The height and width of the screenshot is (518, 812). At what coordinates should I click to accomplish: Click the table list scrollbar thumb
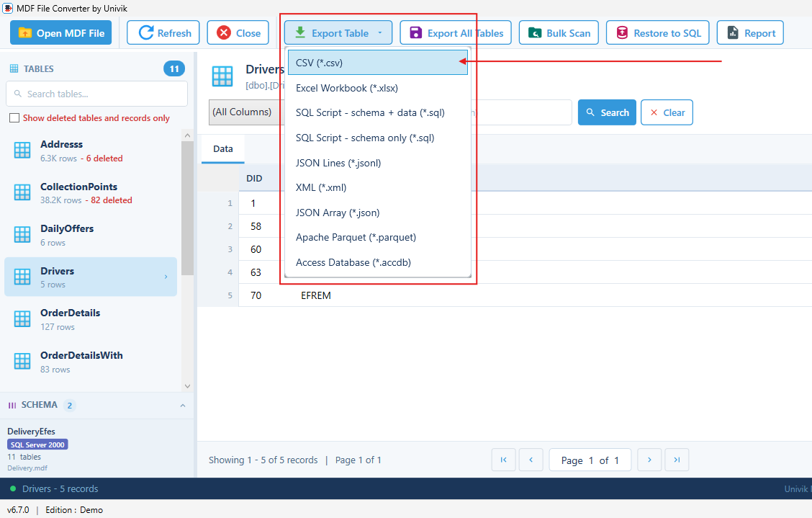coord(187,207)
